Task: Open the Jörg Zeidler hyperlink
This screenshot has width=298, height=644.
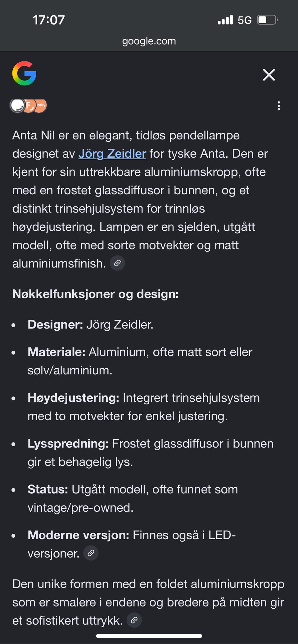Action: click(112, 154)
